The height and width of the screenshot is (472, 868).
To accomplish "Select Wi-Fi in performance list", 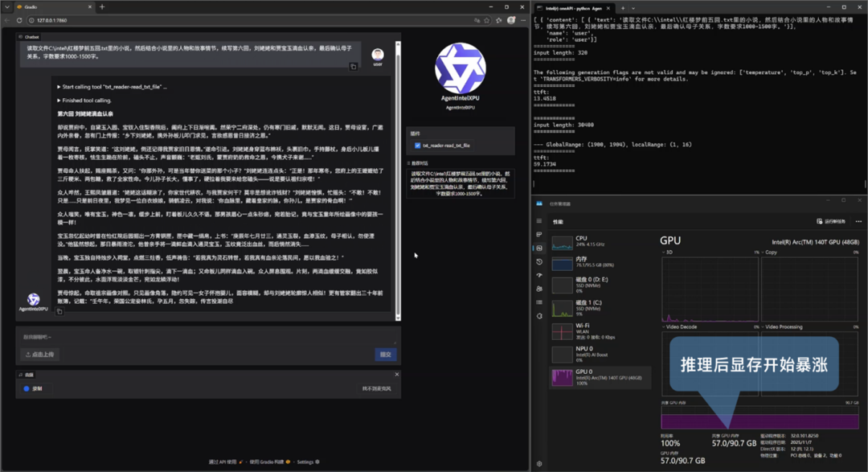I will tap(600, 331).
